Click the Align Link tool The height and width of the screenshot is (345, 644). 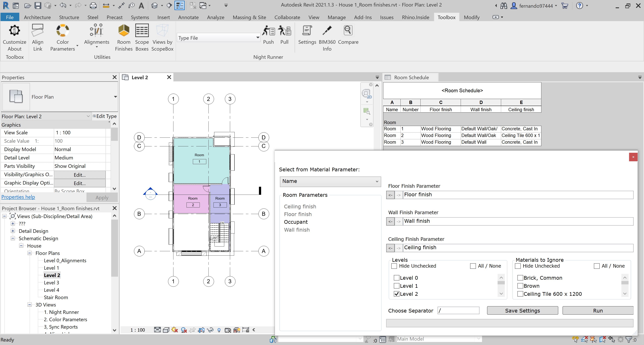click(x=38, y=38)
